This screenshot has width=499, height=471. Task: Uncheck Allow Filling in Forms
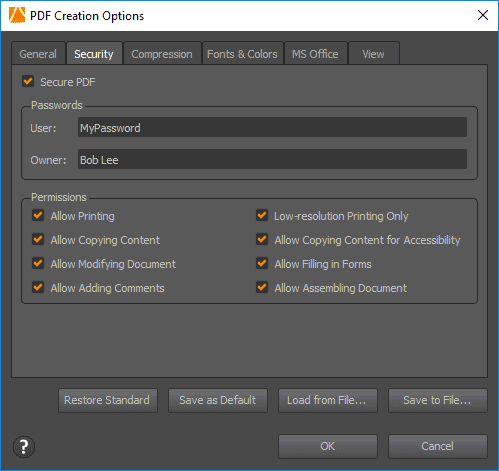coord(262,263)
